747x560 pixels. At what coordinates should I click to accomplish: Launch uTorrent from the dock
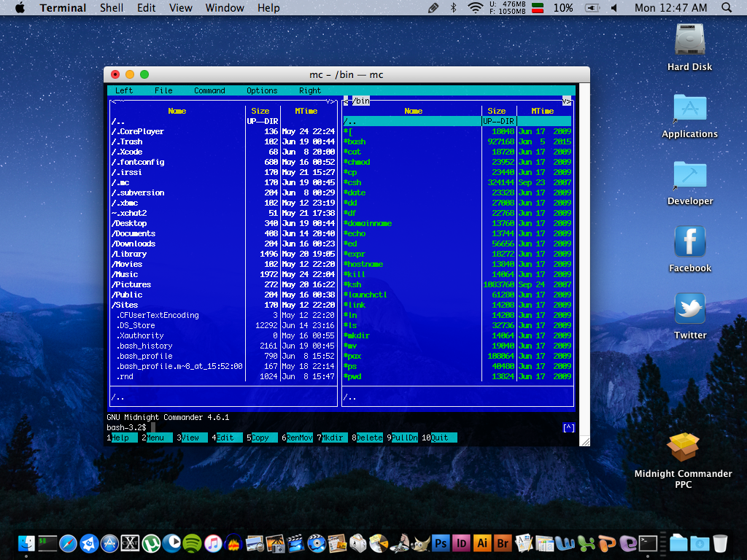[x=151, y=543]
